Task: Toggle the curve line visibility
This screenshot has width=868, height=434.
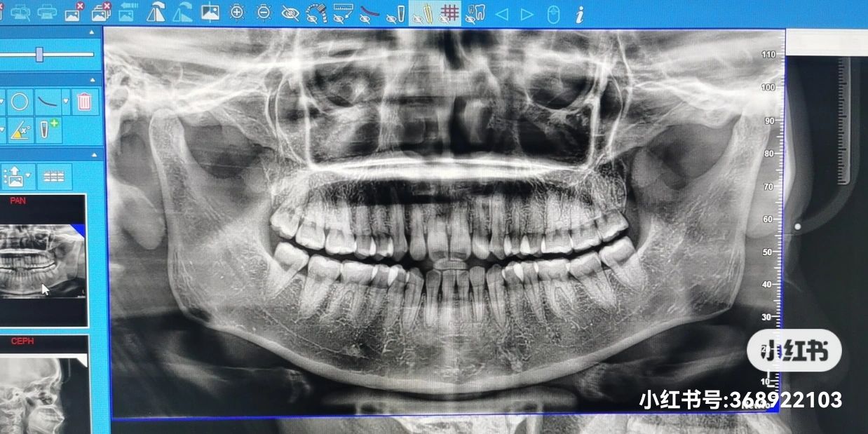Action: [x=368, y=13]
